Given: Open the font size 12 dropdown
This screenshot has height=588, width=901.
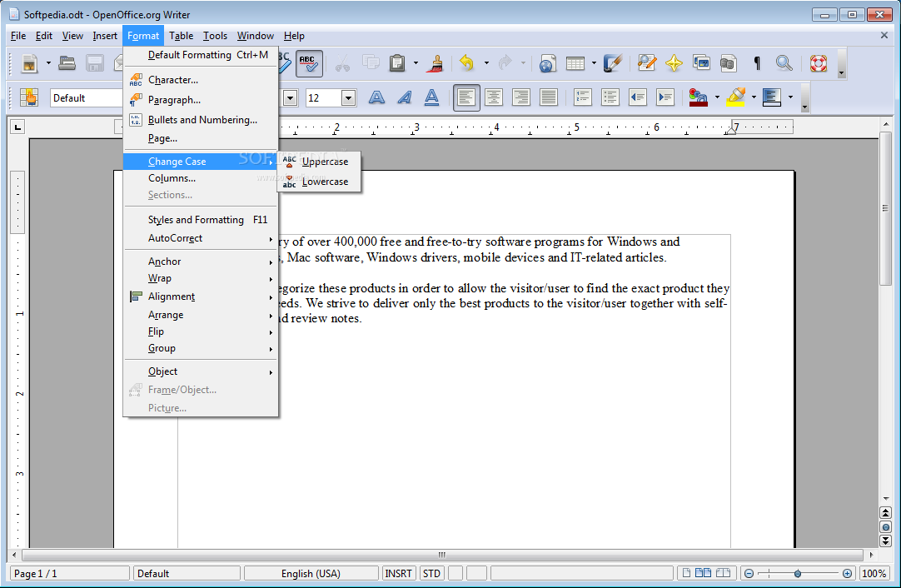Looking at the screenshot, I should [348, 98].
